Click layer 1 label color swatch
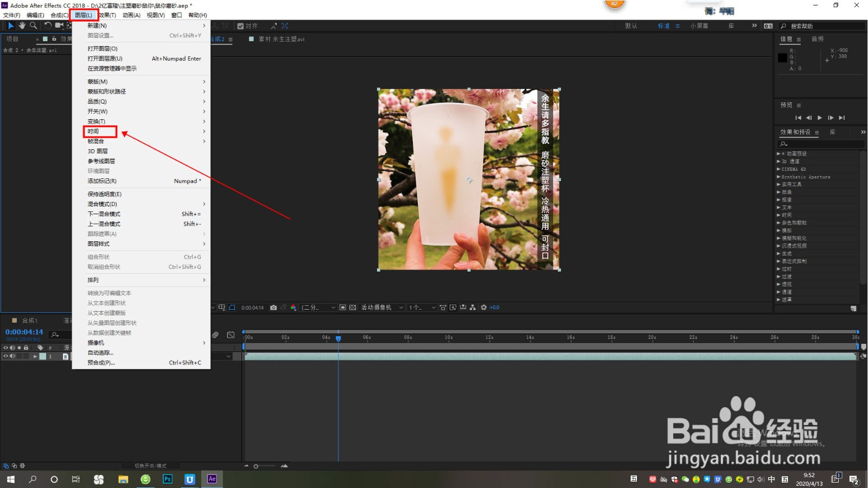868x488 pixels. [x=43, y=357]
